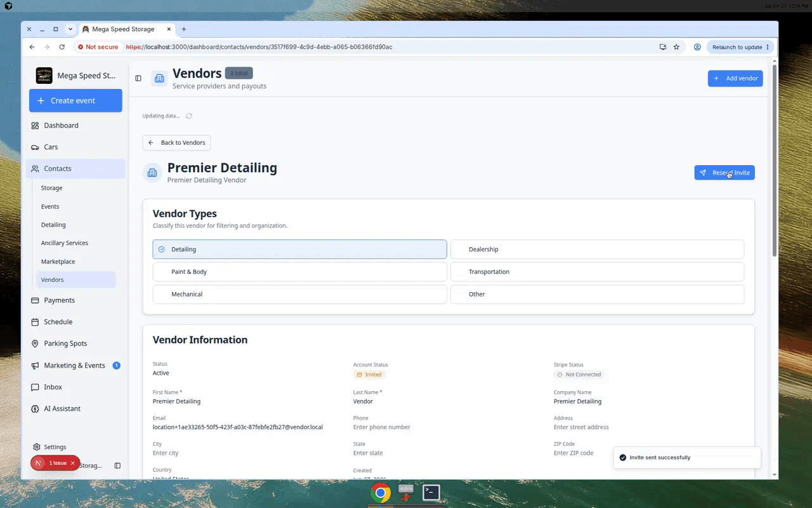Click the Not Connected stripe status badge
The width and height of the screenshot is (812, 508).
579,375
